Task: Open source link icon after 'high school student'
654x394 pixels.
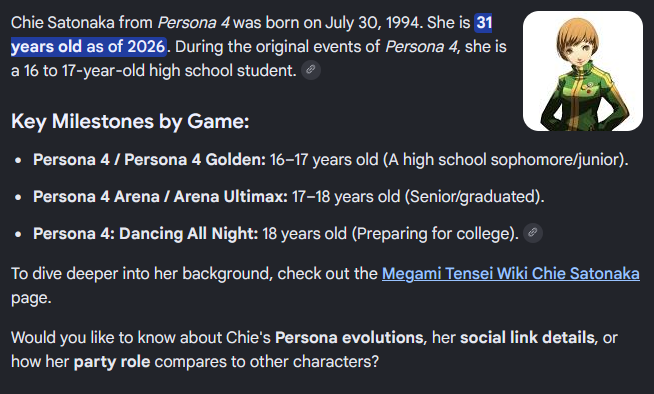Action: (x=311, y=70)
